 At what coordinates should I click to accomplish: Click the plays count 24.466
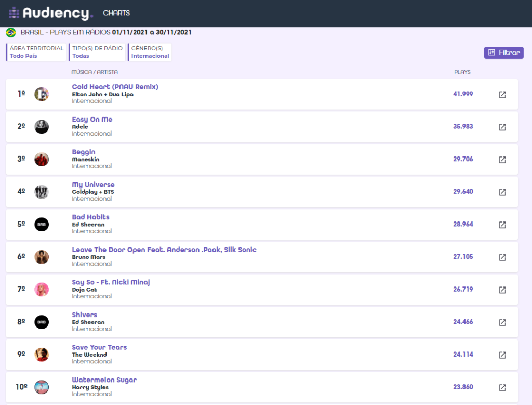tap(463, 322)
